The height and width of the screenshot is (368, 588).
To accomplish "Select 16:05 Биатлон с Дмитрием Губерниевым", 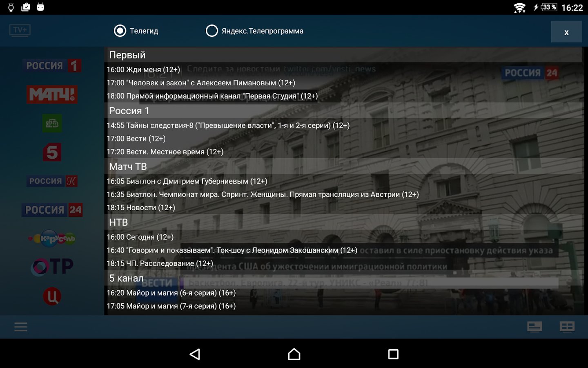I will [187, 181].
